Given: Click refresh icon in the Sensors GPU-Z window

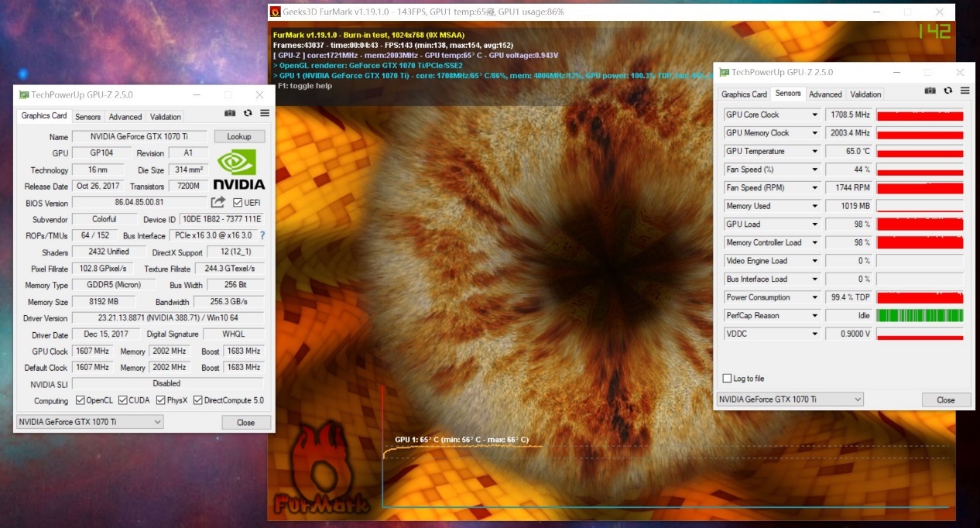Looking at the screenshot, I should click(x=948, y=91).
